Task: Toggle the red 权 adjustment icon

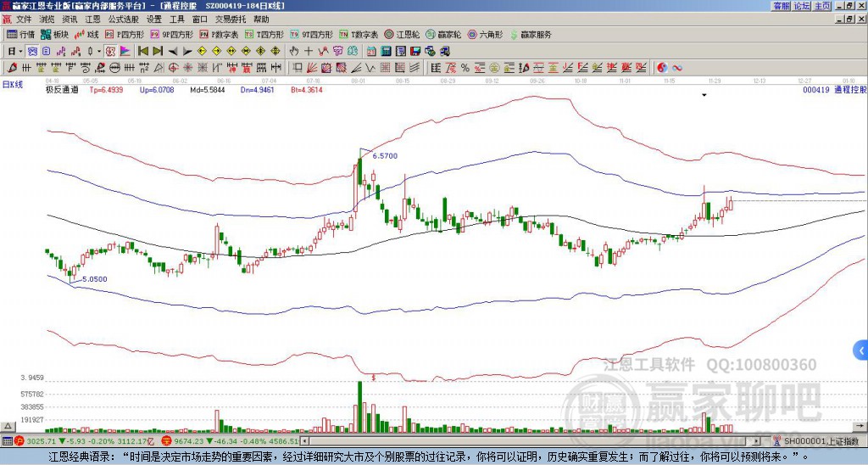Action: (110, 51)
